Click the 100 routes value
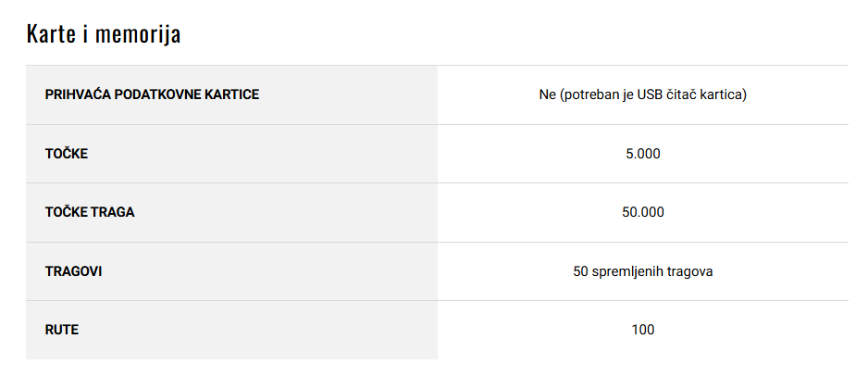868x389 pixels. [x=643, y=331]
